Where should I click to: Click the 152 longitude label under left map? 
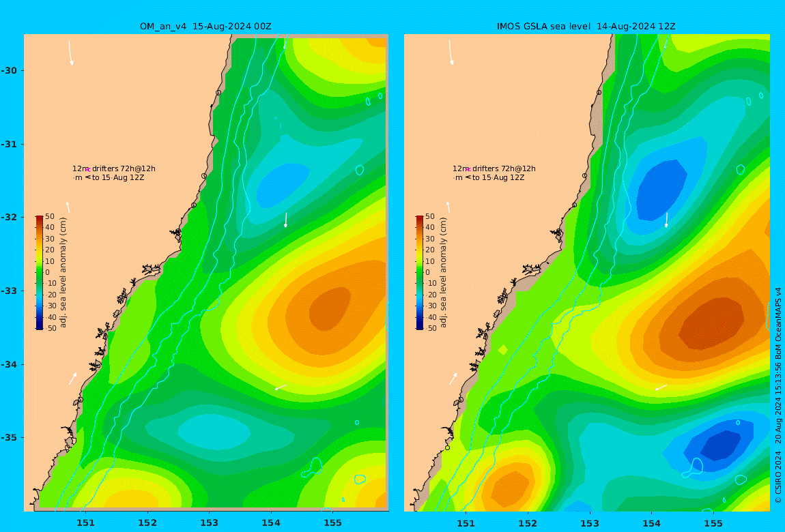(x=147, y=523)
